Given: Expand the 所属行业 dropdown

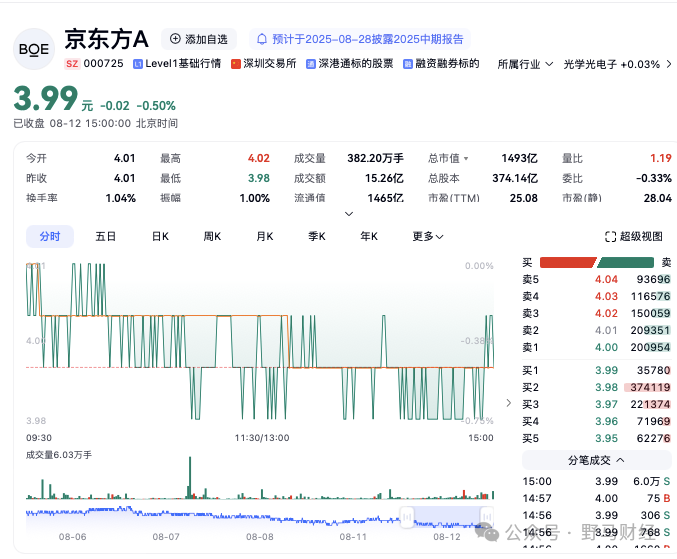Looking at the screenshot, I should pos(525,64).
